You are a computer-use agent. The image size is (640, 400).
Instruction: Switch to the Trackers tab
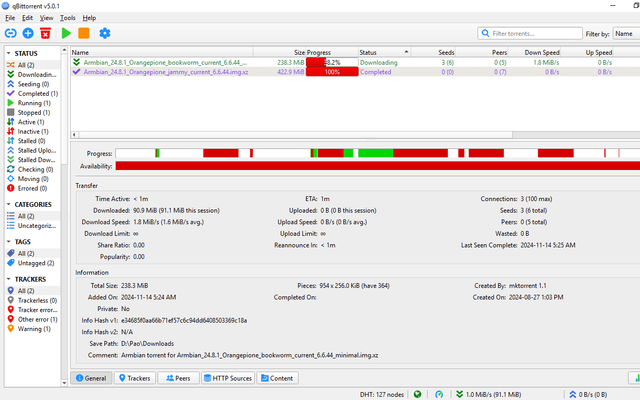pyautogui.click(x=135, y=378)
